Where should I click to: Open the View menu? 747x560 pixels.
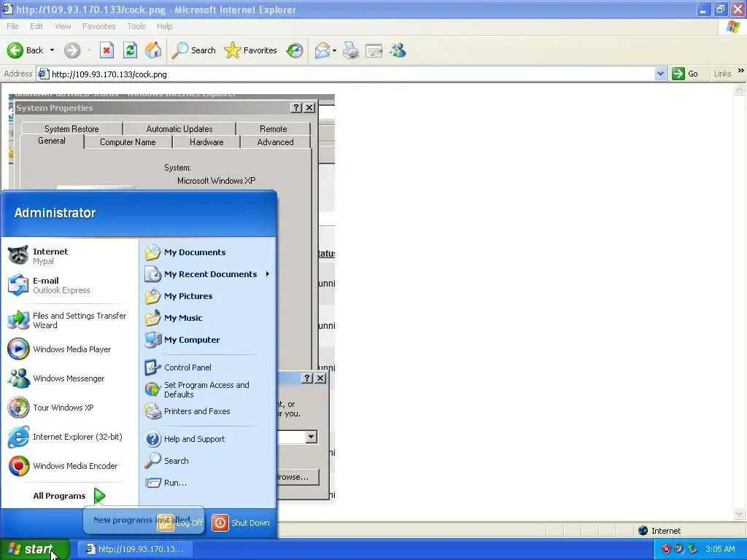point(63,26)
